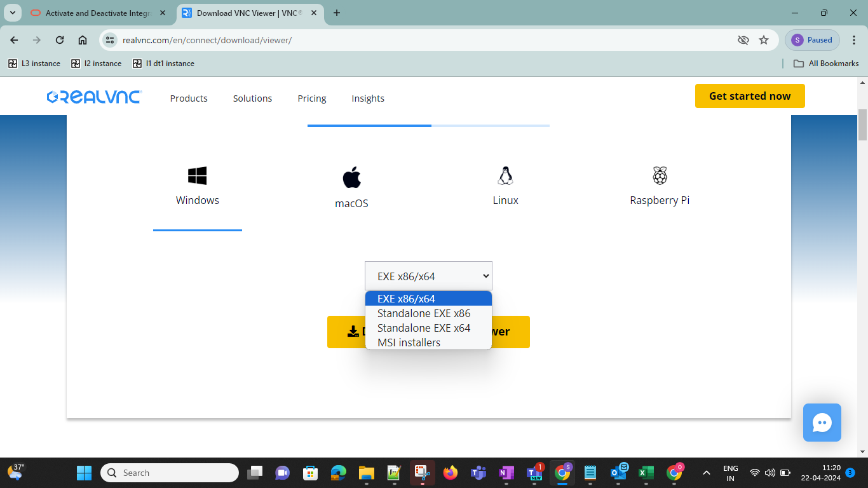
Task: Launch Microsoft Store from the taskbar
Action: point(310,473)
